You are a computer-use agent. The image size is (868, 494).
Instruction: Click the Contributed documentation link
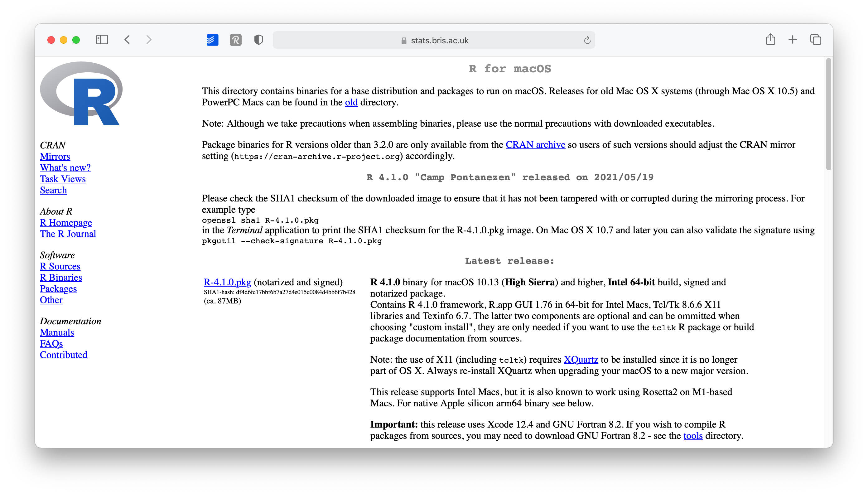click(63, 355)
